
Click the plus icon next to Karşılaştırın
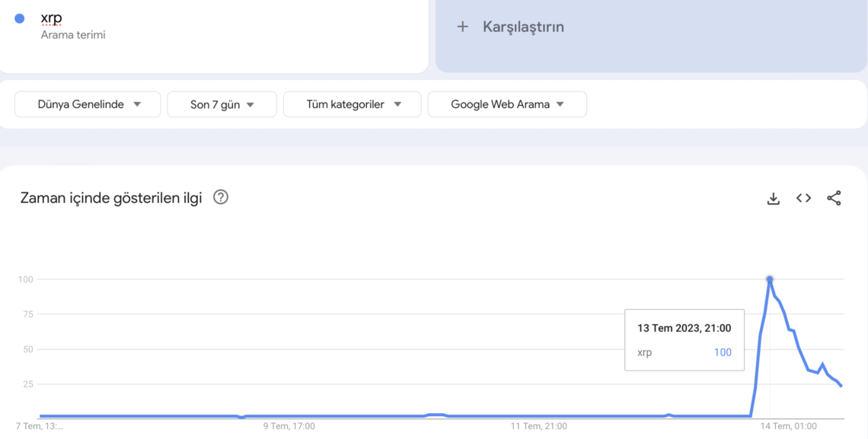point(462,27)
